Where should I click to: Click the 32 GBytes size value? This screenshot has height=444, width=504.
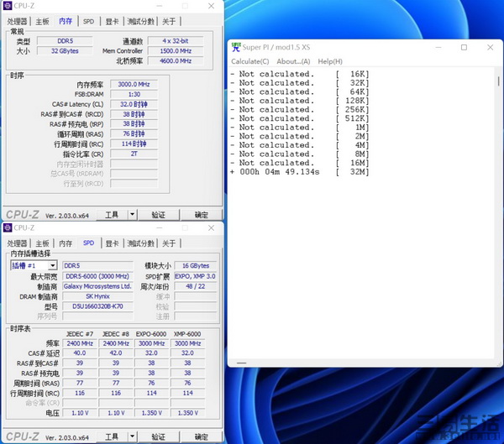coord(65,50)
